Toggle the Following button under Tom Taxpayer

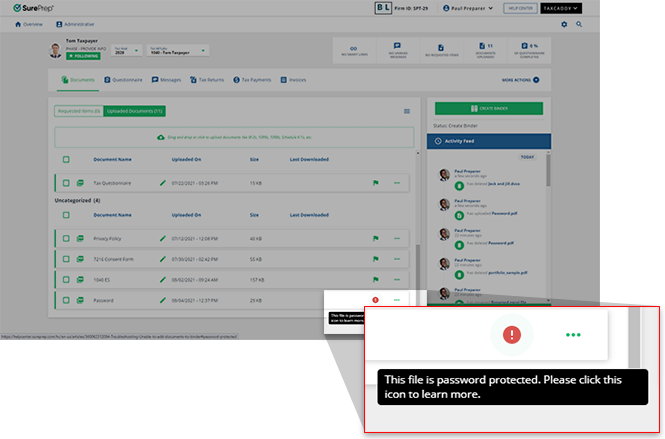(83, 56)
